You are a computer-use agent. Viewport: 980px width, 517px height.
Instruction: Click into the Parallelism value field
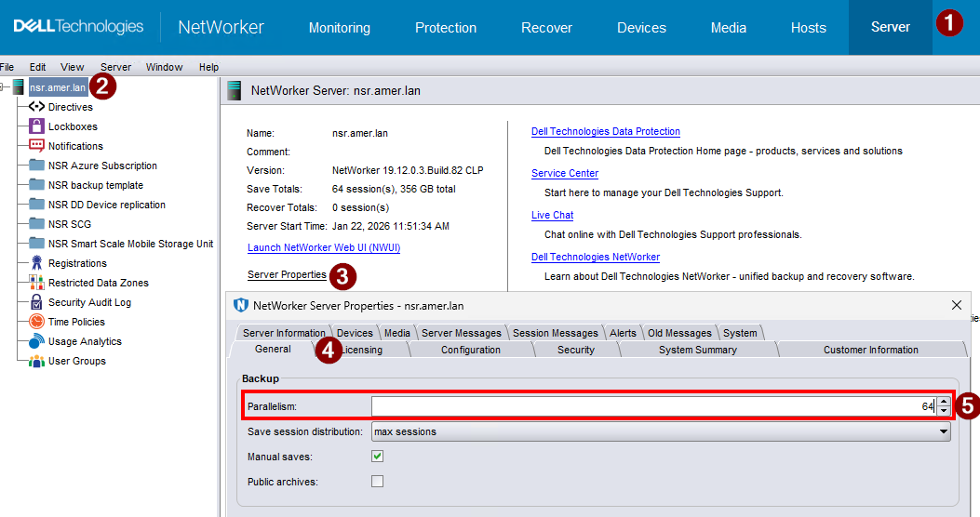(651, 406)
